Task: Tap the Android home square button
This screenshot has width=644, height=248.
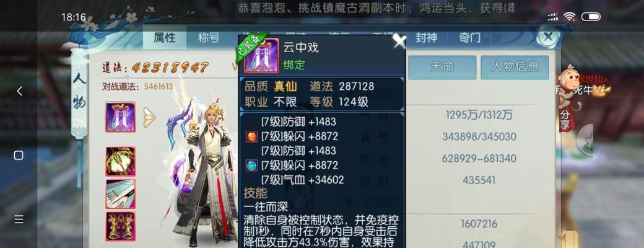Action: click(19, 156)
